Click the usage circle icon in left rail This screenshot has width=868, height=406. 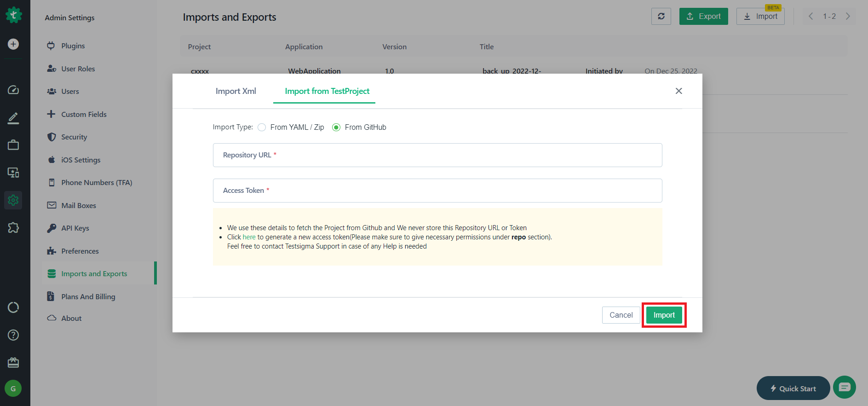coord(13,307)
